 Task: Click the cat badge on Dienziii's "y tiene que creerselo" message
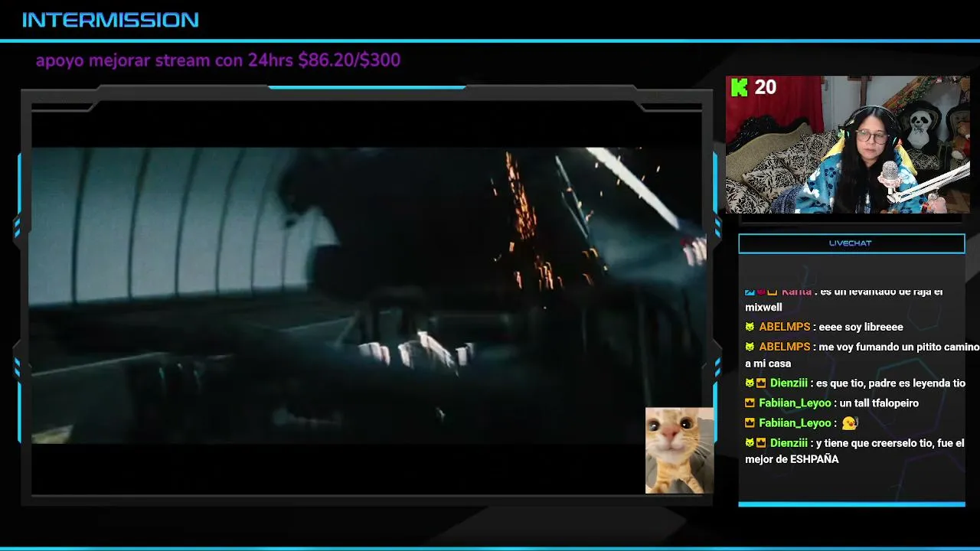(x=750, y=443)
